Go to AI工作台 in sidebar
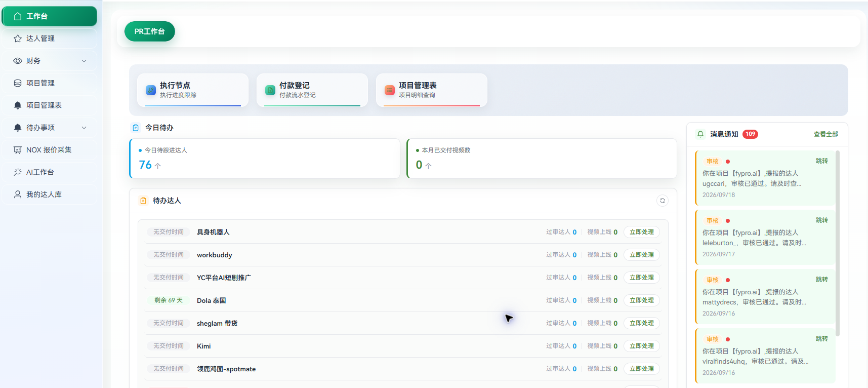868x388 pixels. [x=50, y=172]
